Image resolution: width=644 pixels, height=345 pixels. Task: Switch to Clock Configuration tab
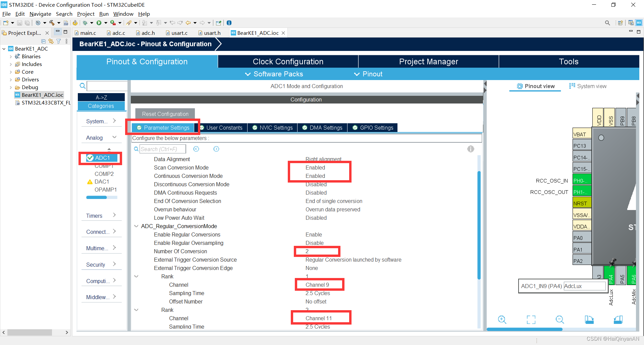coord(288,62)
